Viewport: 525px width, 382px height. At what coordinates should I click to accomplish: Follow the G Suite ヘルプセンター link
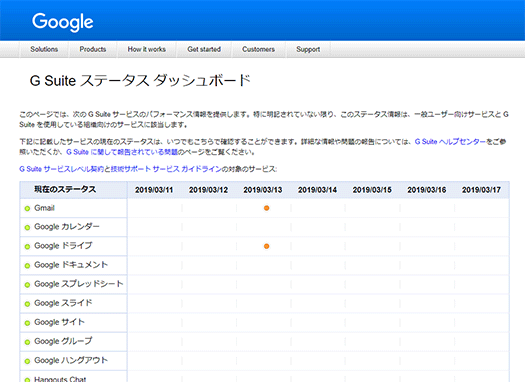point(450,142)
